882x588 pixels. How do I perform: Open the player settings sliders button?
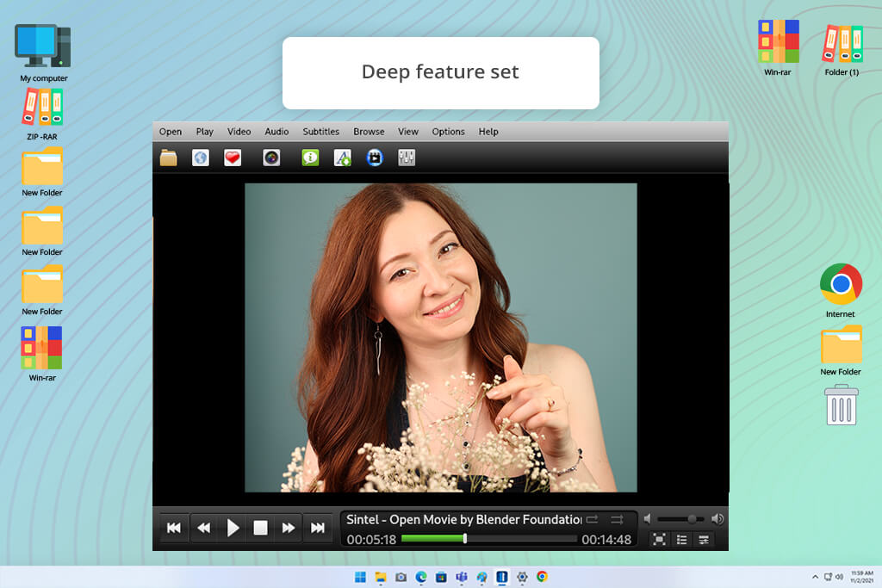pos(704,540)
